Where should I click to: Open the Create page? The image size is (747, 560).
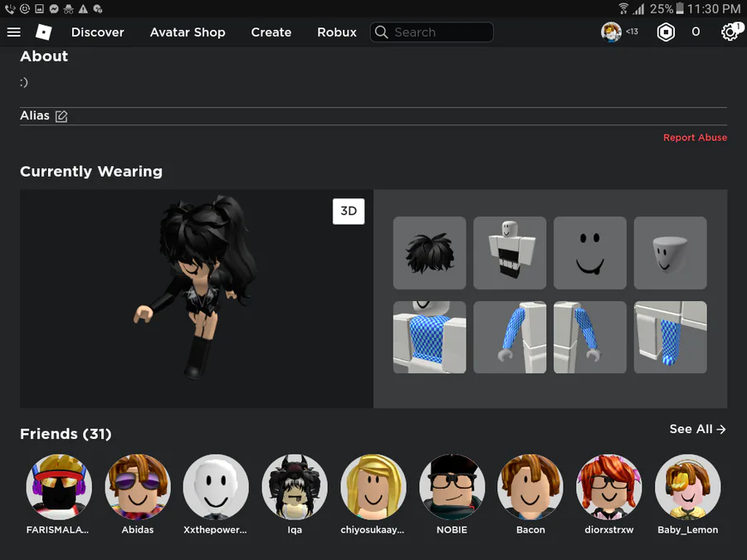[271, 32]
